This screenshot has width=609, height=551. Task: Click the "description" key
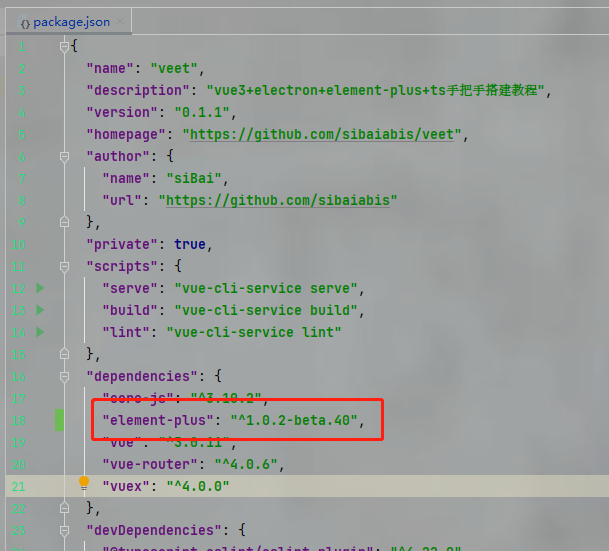138,90
